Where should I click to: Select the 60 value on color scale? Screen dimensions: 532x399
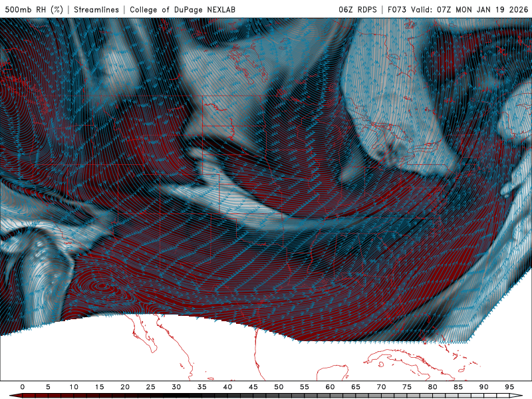click(330, 387)
